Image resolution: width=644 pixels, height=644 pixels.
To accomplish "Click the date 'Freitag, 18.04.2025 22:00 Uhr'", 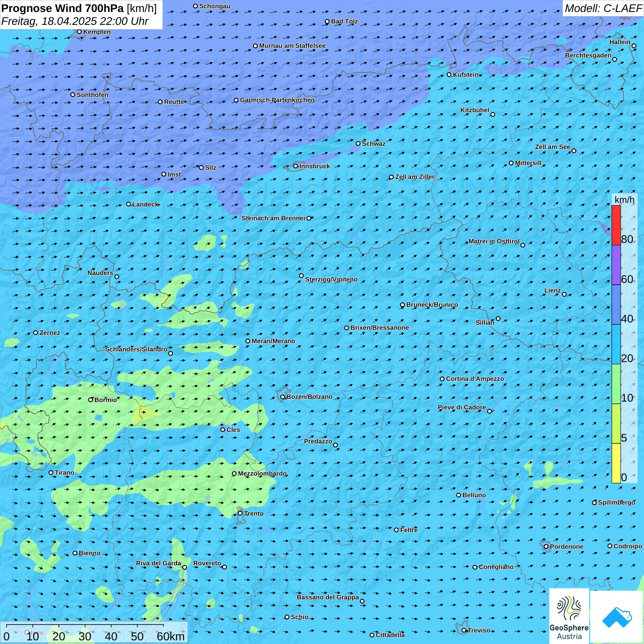I will pos(75,21).
